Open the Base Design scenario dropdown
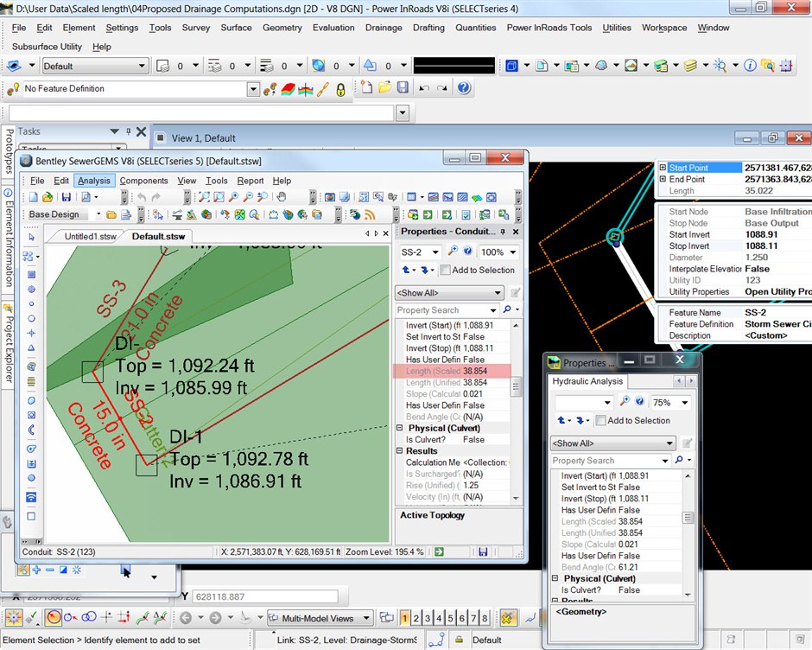Image resolution: width=812 pixels, height=650 pixels. click(98, 214)
